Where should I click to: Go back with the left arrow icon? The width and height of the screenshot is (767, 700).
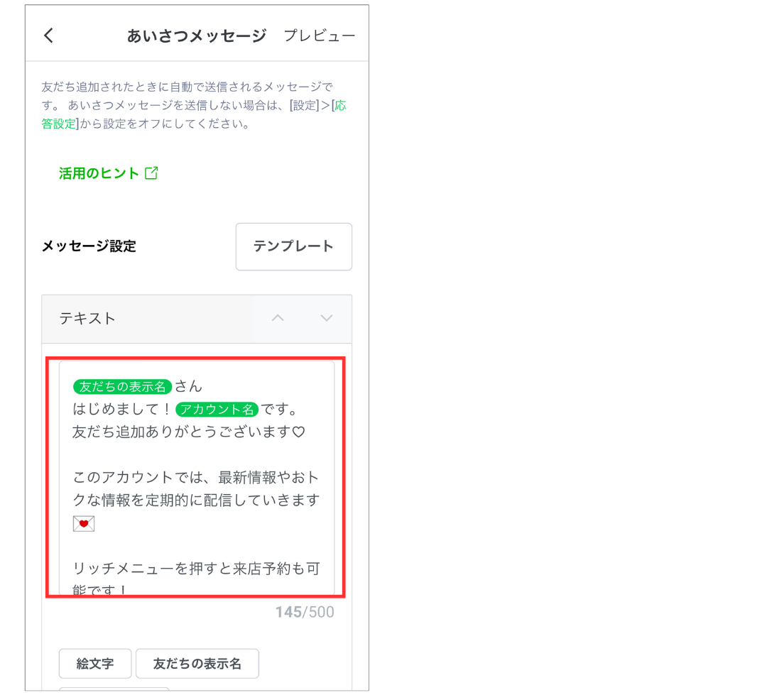48,35
